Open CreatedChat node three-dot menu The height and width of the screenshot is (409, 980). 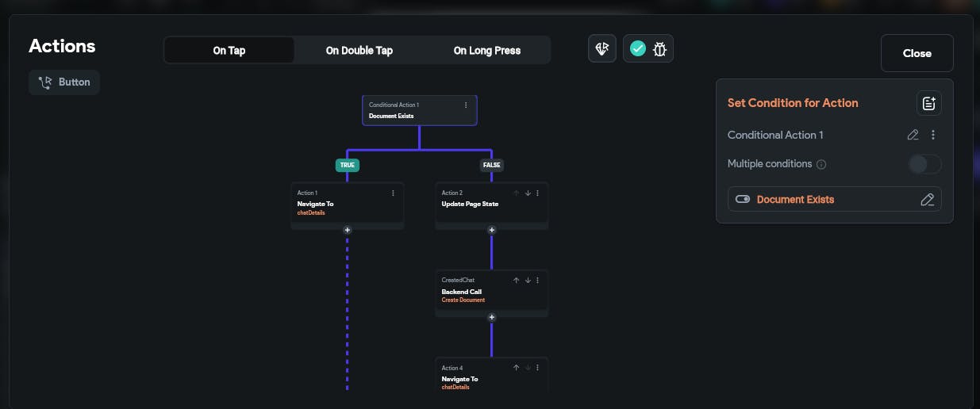537,280
